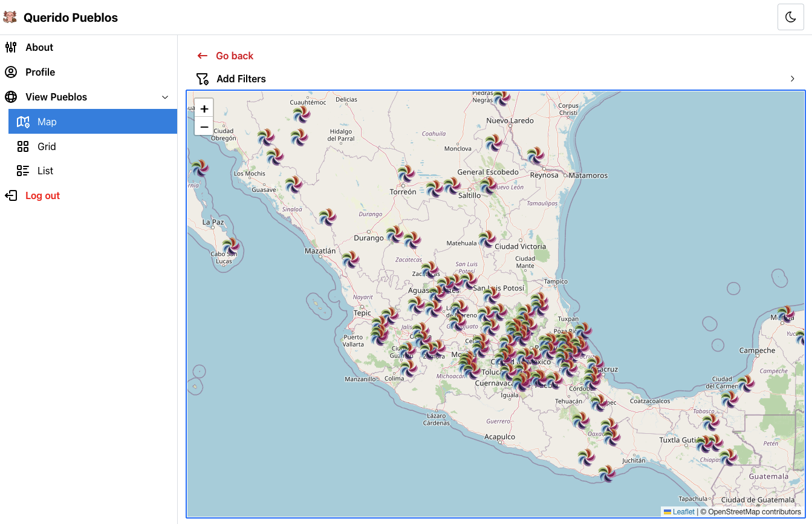
Task: Toggle dark mode with the moon button
Action: point(790,17)
